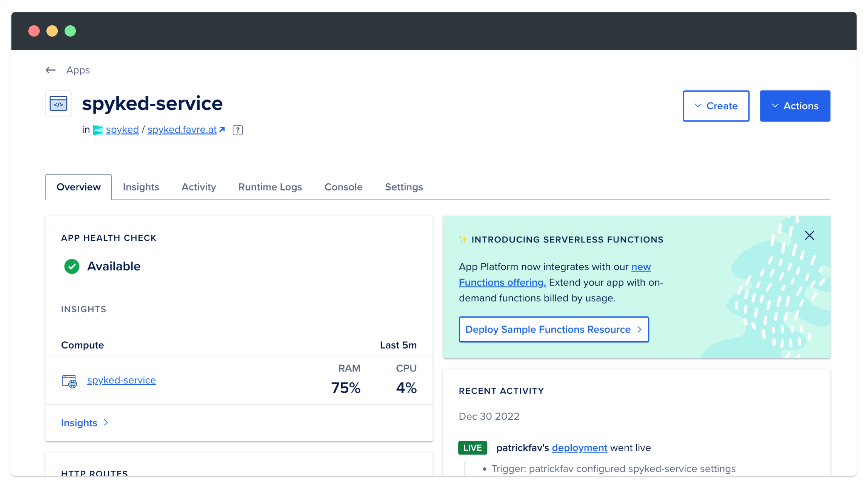Expand the Actions dropdown menu

point(795,106)
